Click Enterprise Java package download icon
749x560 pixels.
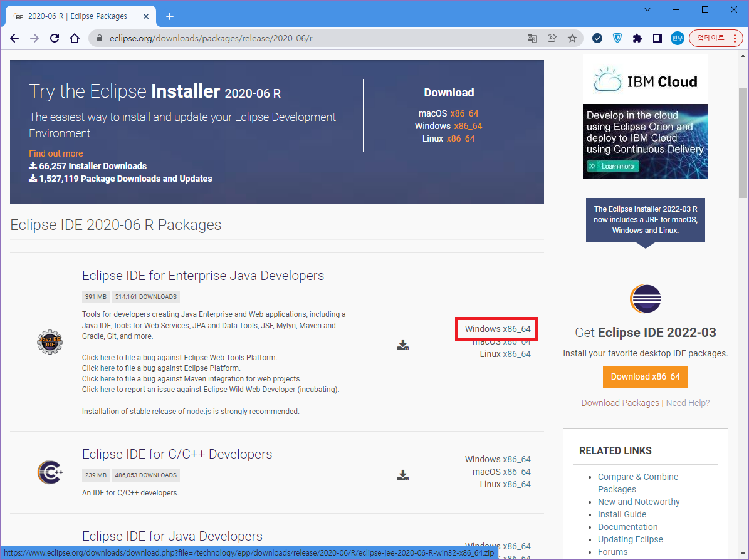click(402, 345)
